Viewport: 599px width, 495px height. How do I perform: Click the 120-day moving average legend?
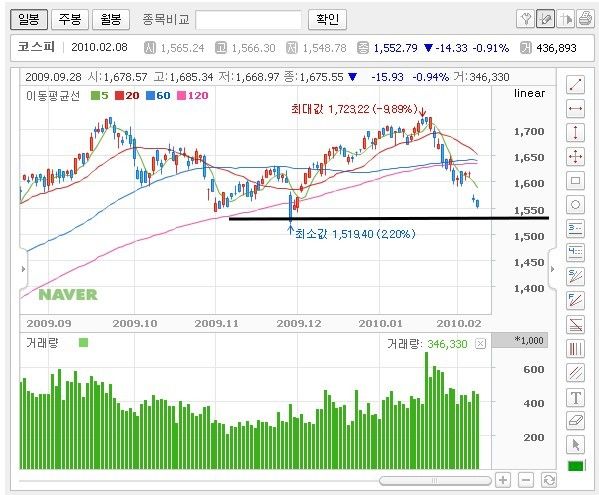pos(193,95)
